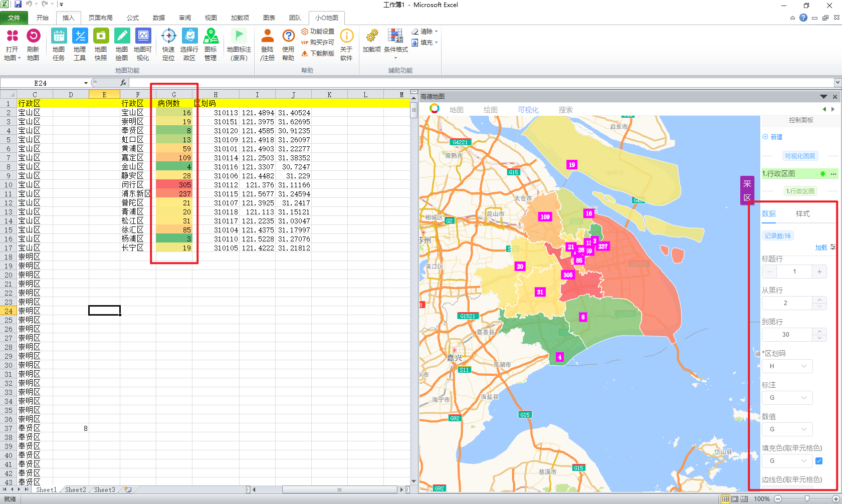Increase the 标题行 value with plus button
The height and width of the screenshot is (504, 842).
click(x=819, y=272)
